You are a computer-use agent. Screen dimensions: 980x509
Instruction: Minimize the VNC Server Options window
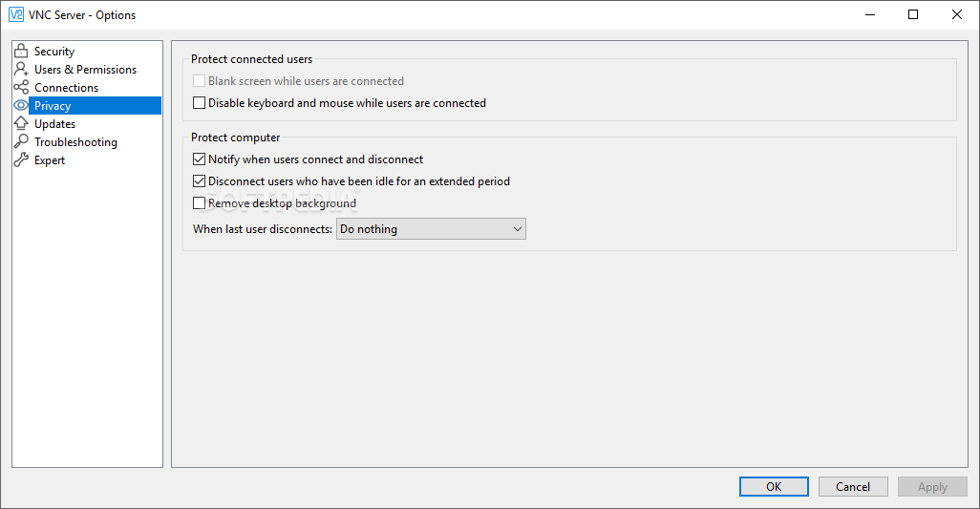pyautogui.click(x=870, y=14)
